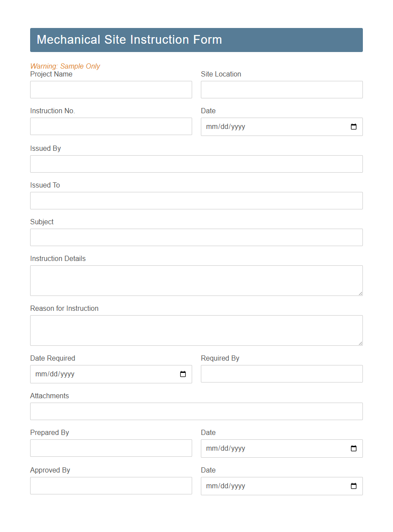Click the Reason for Instruction text area
The image size is (393, 532).
point(196,330)
